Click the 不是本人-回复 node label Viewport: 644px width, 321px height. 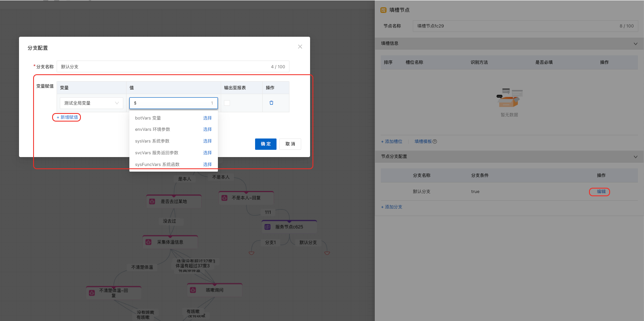246,198
